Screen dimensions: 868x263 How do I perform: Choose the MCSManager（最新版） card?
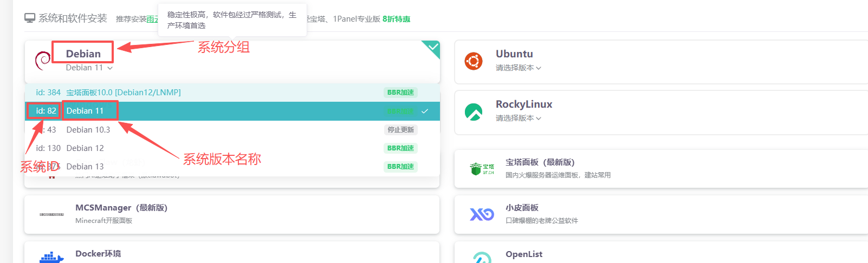pyautogui.click(x=232, y=214)
